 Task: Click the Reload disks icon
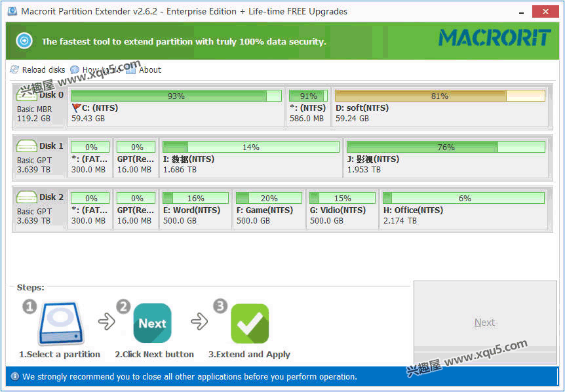point(14,69)
